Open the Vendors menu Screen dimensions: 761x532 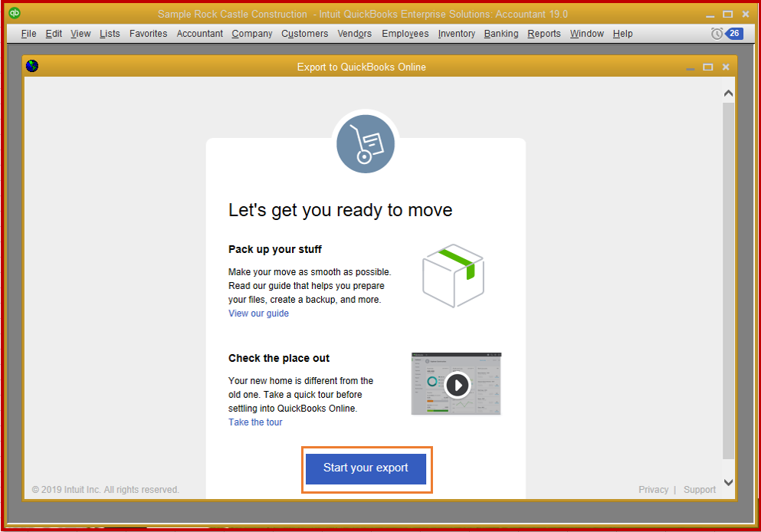354,34
